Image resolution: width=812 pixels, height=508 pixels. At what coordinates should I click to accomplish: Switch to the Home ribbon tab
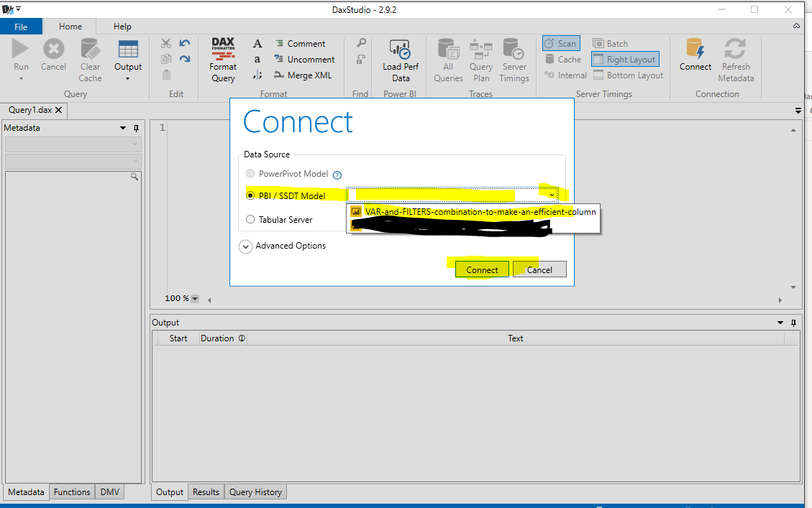pyautogui.click(x=70, y=27)
